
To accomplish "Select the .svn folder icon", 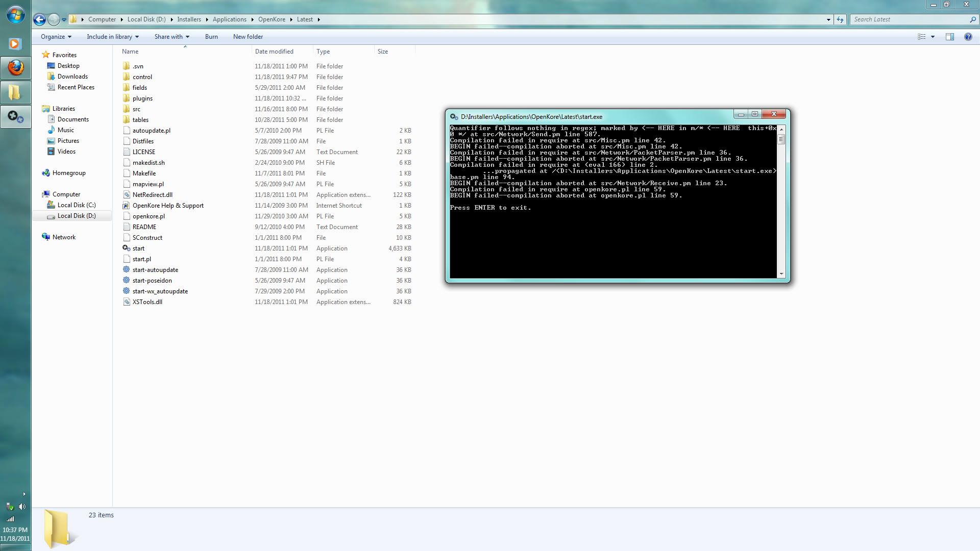I will 127,66.
